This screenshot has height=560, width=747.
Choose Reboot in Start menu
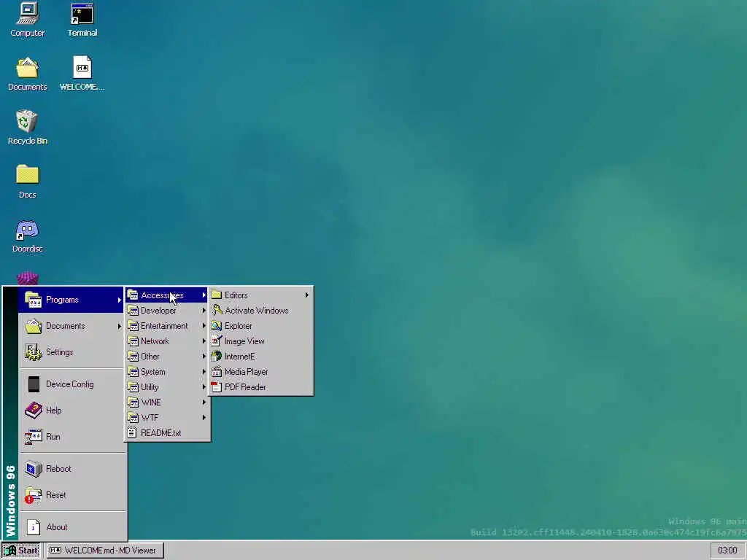(72, 469)
